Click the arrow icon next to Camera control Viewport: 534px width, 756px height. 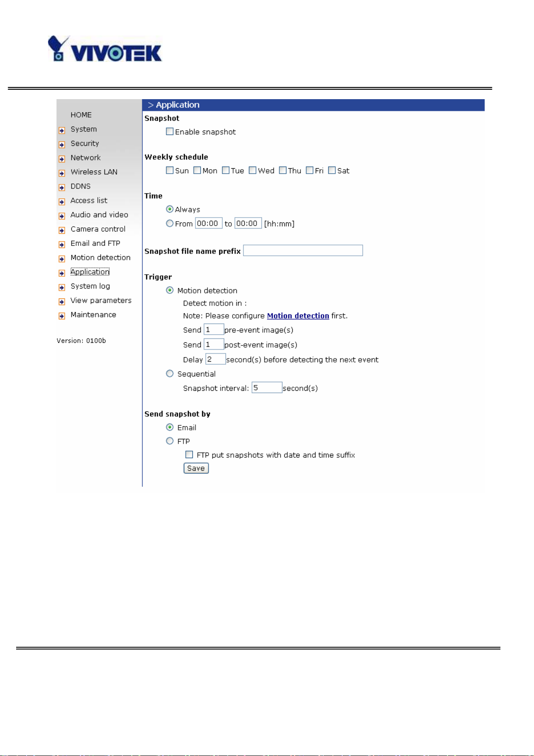pos(62,231)
